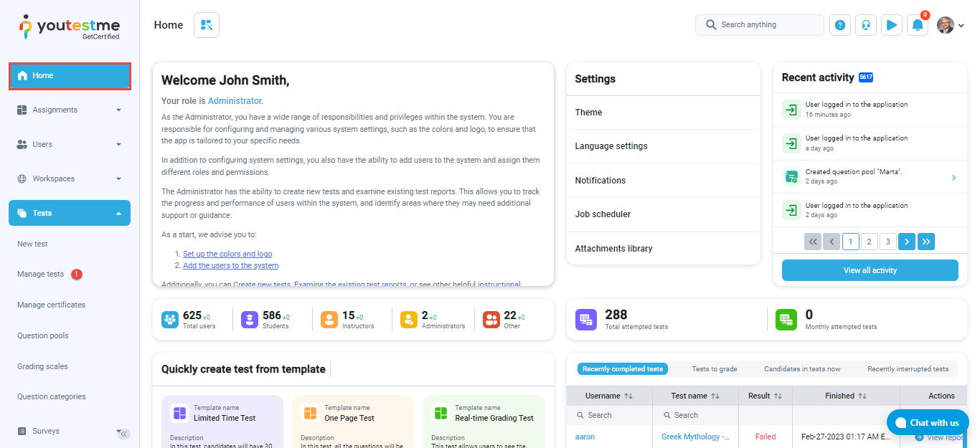
Task: Click the Instructors statistic icon
Action: [329, 320]
